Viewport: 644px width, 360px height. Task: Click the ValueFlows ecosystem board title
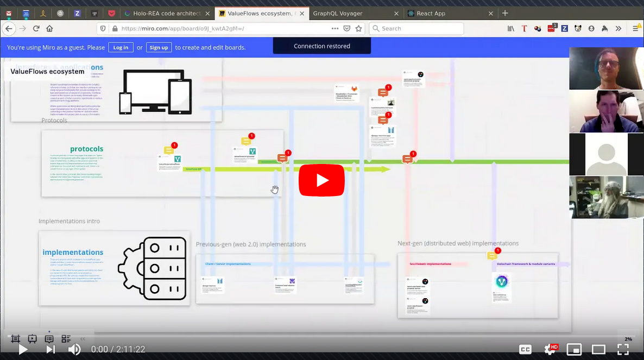[47, 72]
